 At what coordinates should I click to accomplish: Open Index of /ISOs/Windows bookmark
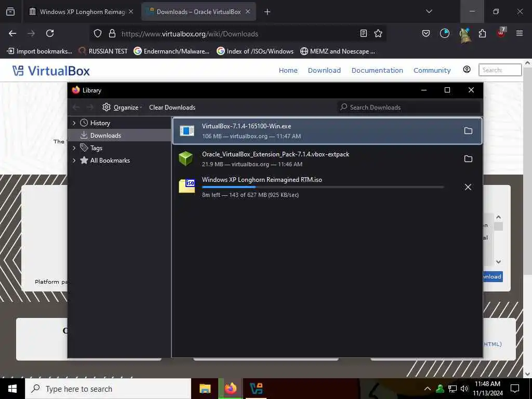(256, 51)
